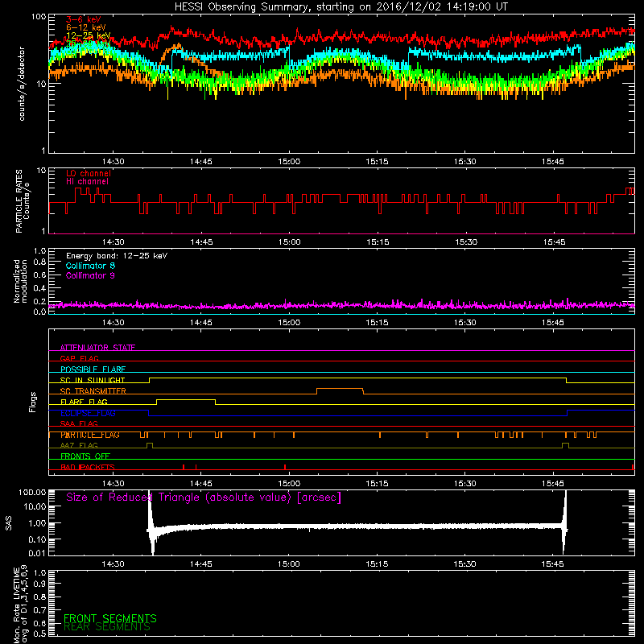
Task: Click the vertical "Flags" axis label
Action: point(33,402)
